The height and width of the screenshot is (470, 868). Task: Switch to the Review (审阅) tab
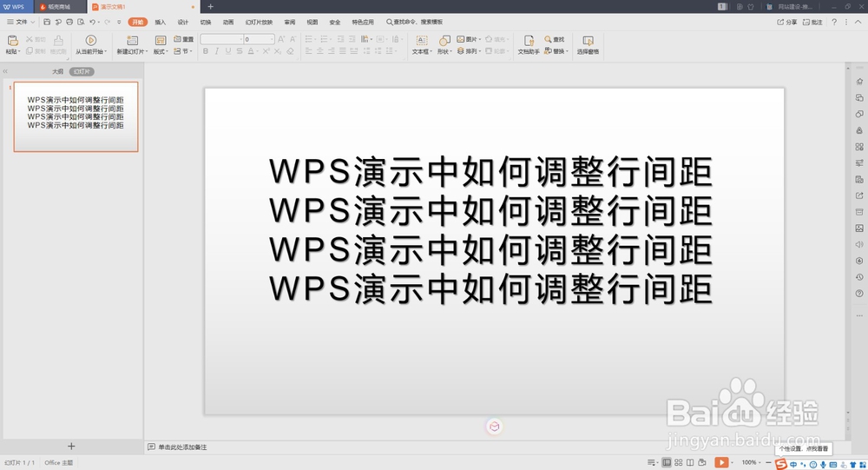290,23
